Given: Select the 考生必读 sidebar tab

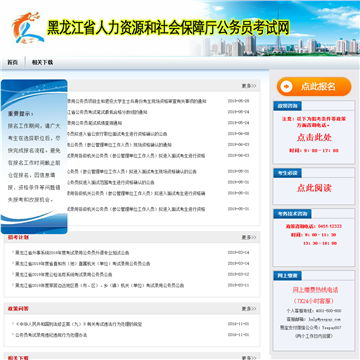Looking at the screenshot, I should coord(287,173).
